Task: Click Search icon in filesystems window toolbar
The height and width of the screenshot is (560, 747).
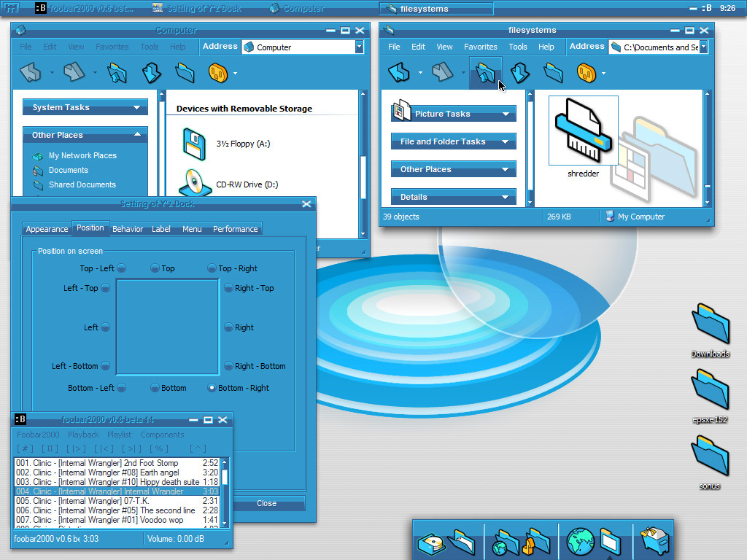Action: 519,73
